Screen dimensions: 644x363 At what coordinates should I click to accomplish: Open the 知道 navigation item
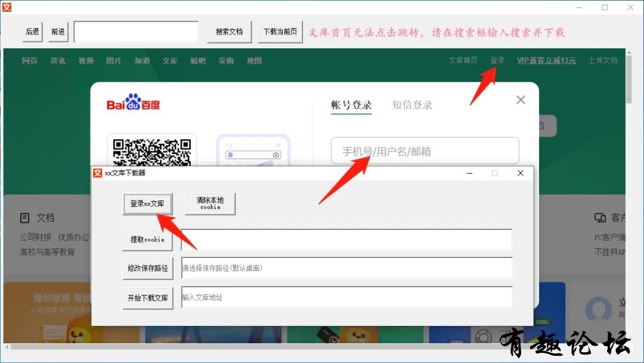(142, 61)
